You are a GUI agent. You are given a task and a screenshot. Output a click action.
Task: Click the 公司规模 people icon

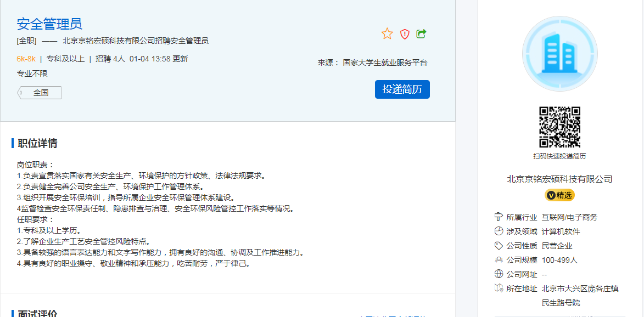coord(499,260)
